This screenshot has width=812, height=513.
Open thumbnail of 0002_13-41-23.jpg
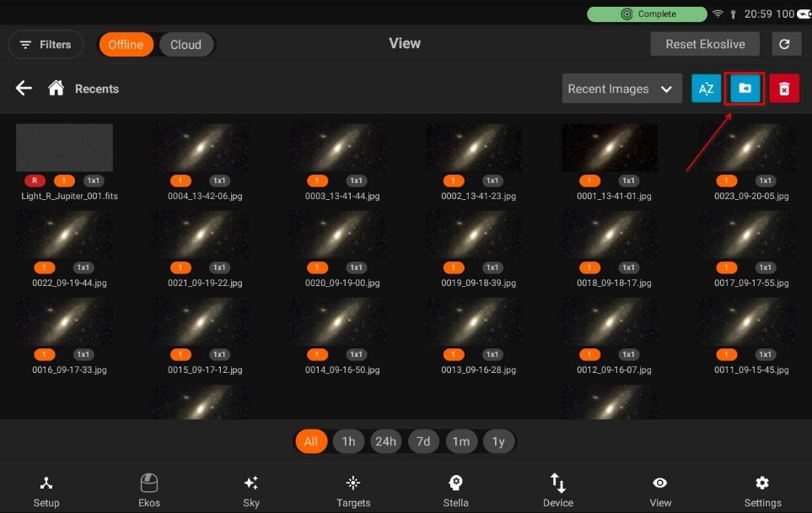pos(473,147)
